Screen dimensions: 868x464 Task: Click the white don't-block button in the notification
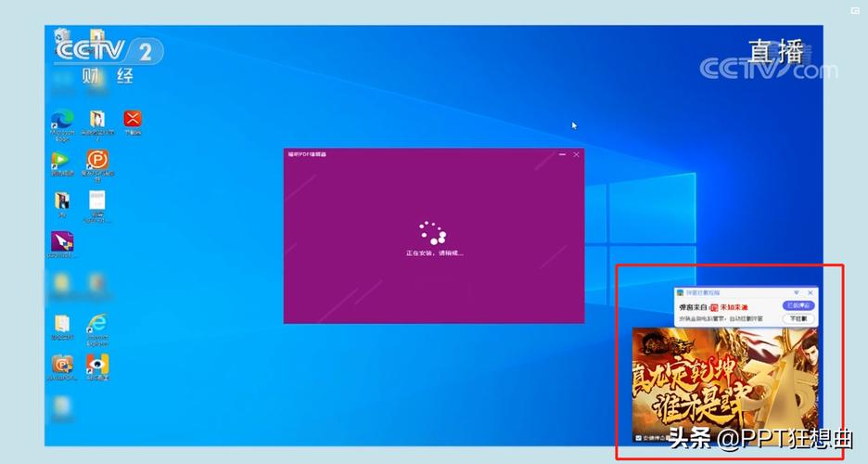[798, 319]
